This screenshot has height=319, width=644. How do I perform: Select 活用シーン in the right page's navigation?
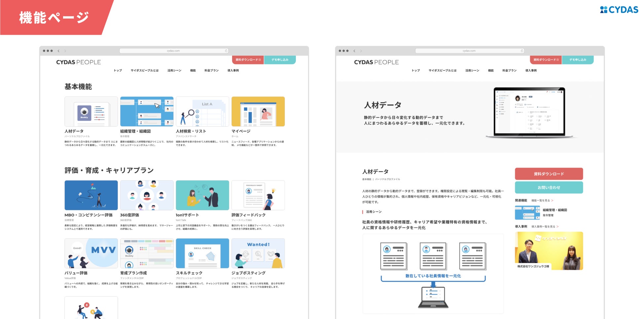[x=472, y=70]
